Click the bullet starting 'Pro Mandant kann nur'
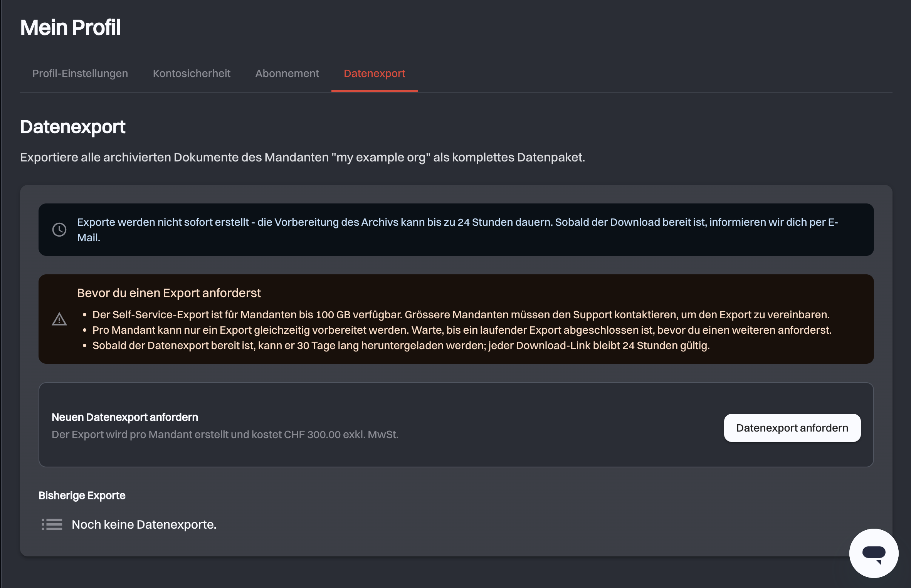This screenshot has height=588, width=911. (462, 330)
